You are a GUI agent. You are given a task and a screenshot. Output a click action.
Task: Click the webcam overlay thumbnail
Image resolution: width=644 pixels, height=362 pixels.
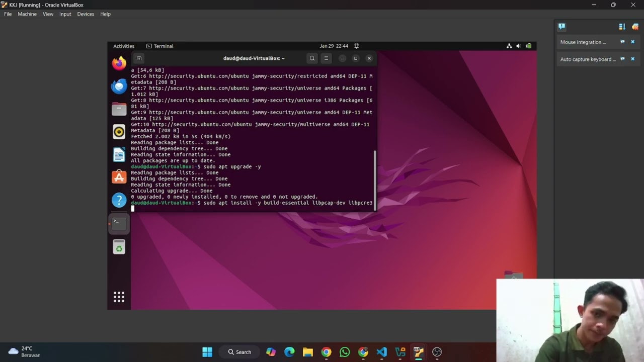tap(570, 320)
